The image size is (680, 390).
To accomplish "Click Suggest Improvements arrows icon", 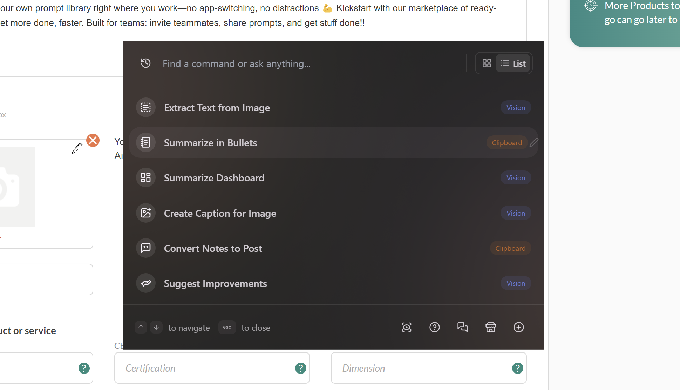I will (x=146, y=283).
